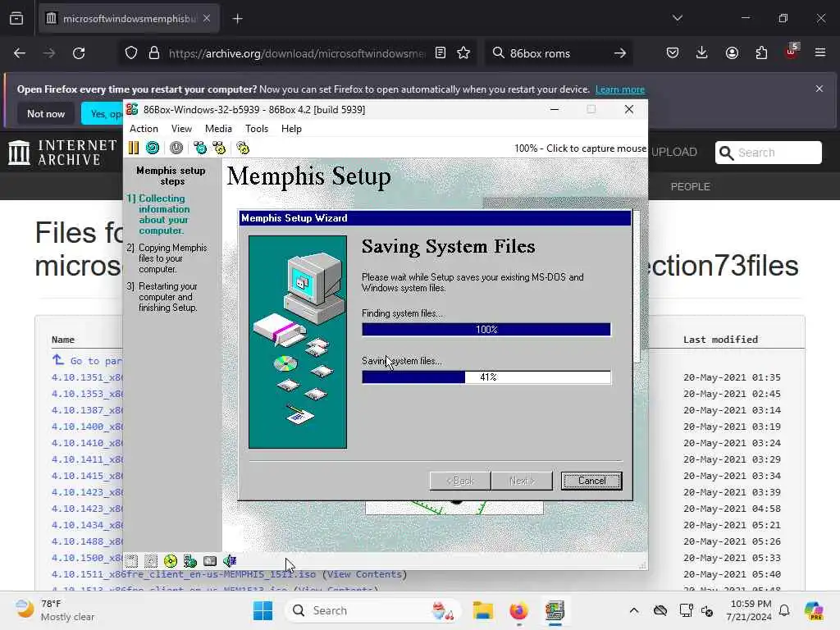The width and height of the screenshot is (840, 630).
Task: List all tabs dropdown arrow
Action: click(x=677, y=19)
